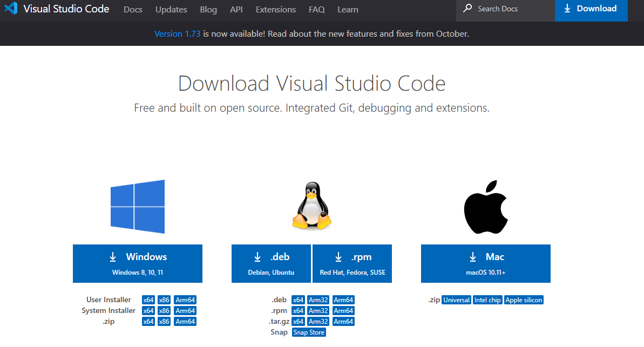Open the Snap Store link
The width and height of the screenshot is (644, 347).
tap(309, 332)
